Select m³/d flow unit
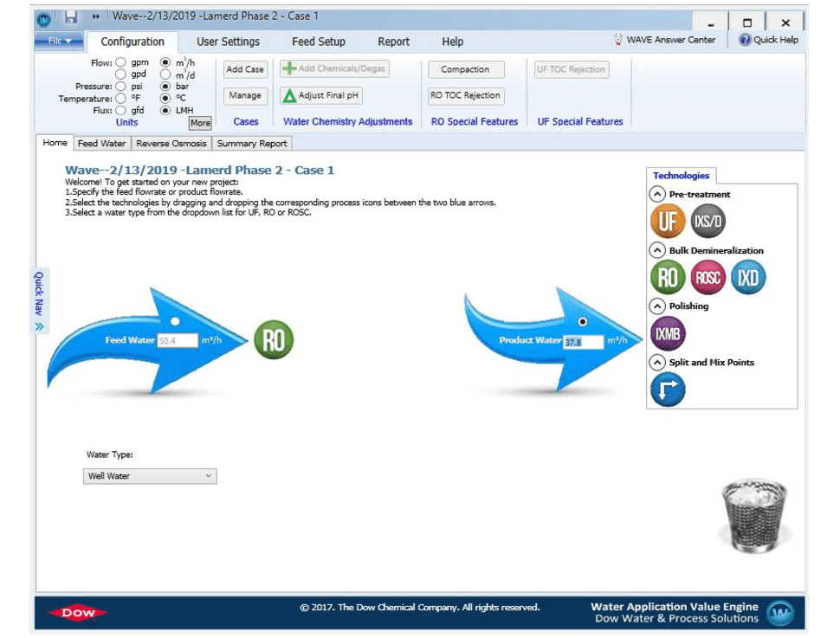 pyautogui.click(x=165, y=74)
